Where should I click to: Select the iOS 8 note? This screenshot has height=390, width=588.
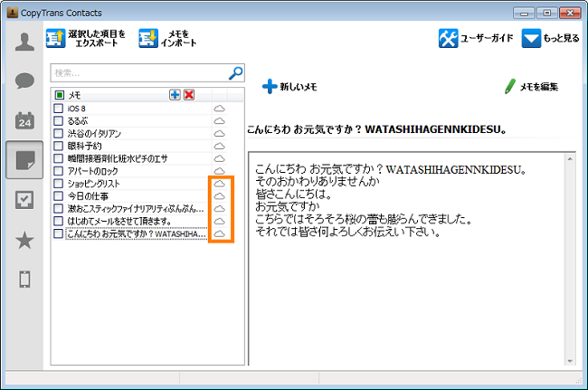77,109
